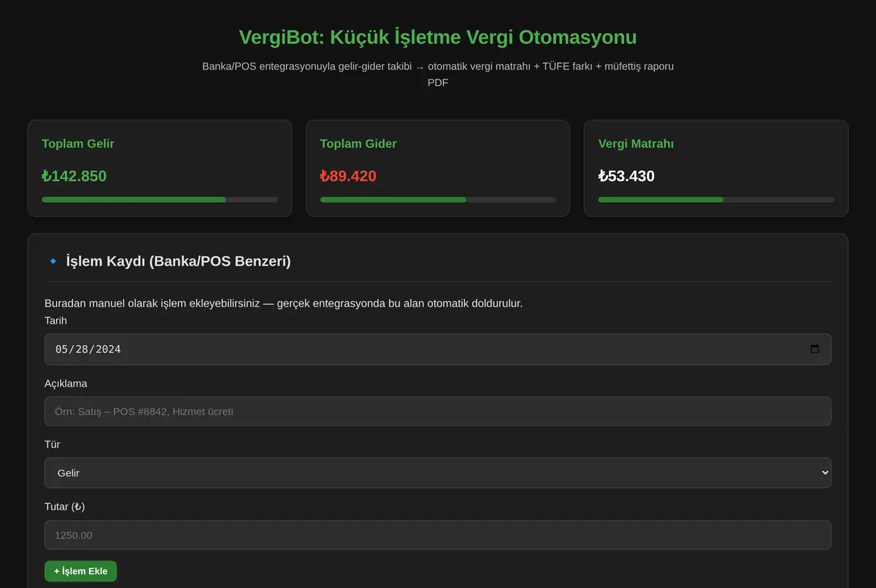The width and height of the screenshot is (876, 588).
Task: Focus the Tutar amount input field
Action: click(x=438, y=535)
